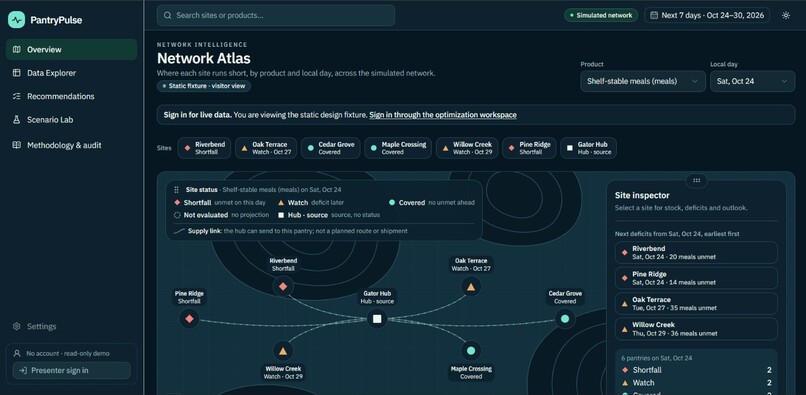Select the Pine Ridge site chip
The height and width of the screenshot is (395, 806).
coord(529,148)
